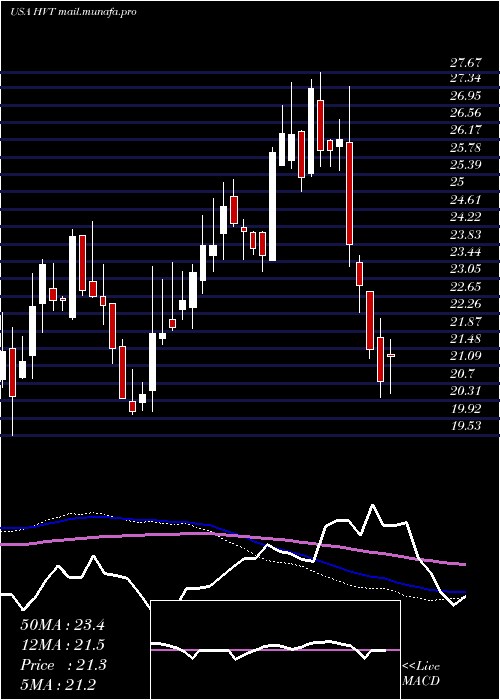Viewport: 500px width, 700px height.
Task: Select the 25 price axis label
Action: tap(458, 182)
